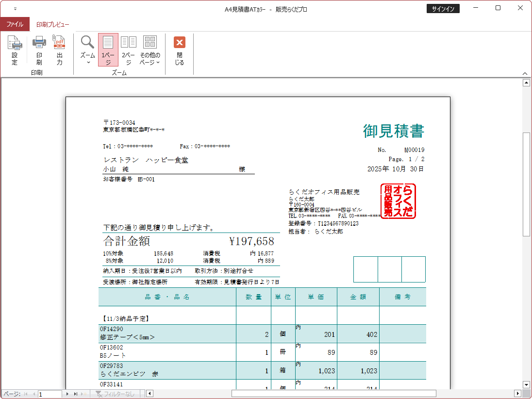Collapse the ribbon with the chevron
Image resolution: width=532 pixels, height=399 pixels.
click(x=525, y=73)
